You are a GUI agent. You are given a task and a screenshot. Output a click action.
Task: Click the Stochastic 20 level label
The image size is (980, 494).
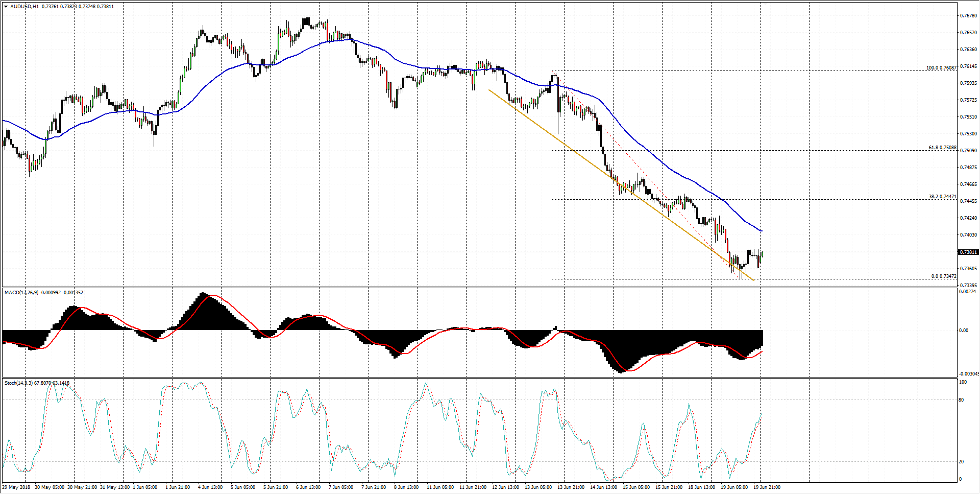point(961,462)
